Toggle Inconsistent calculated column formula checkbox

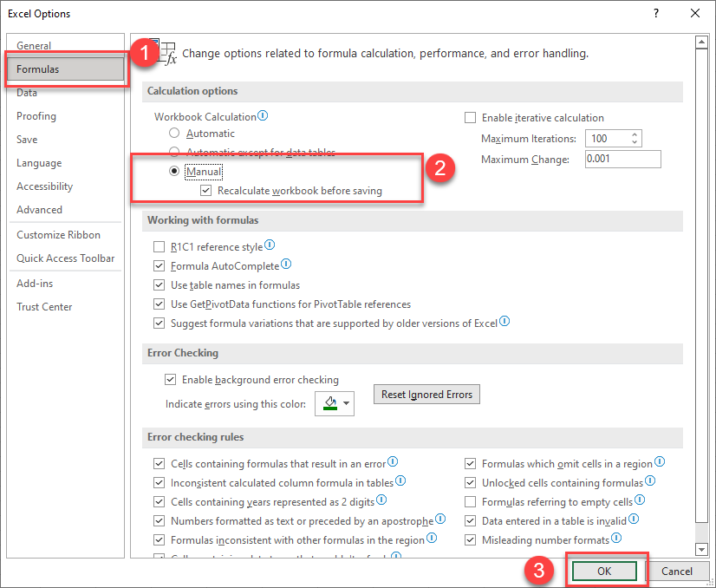pos(159,483)
